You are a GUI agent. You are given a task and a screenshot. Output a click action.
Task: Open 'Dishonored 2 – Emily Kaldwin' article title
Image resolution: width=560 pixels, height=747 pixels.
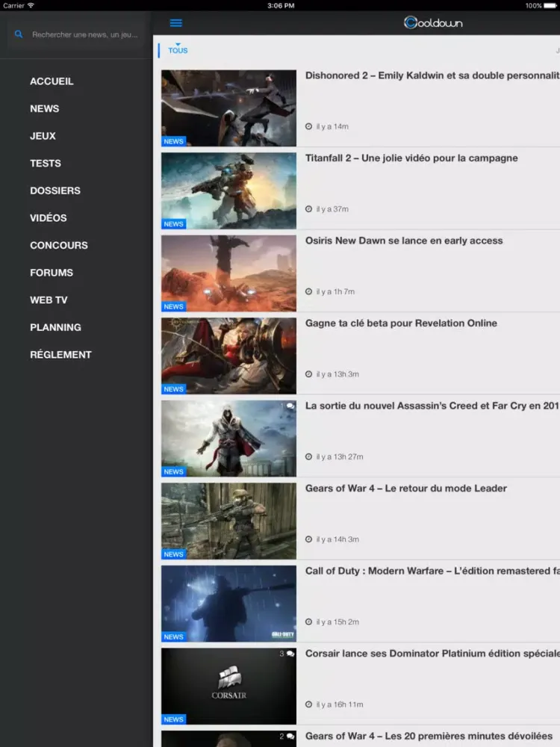tap(432, 75)
